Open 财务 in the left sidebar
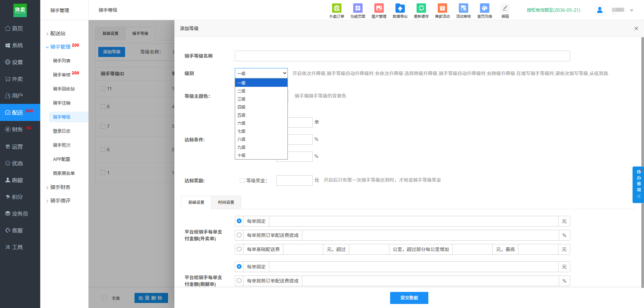 coord(20,129)
